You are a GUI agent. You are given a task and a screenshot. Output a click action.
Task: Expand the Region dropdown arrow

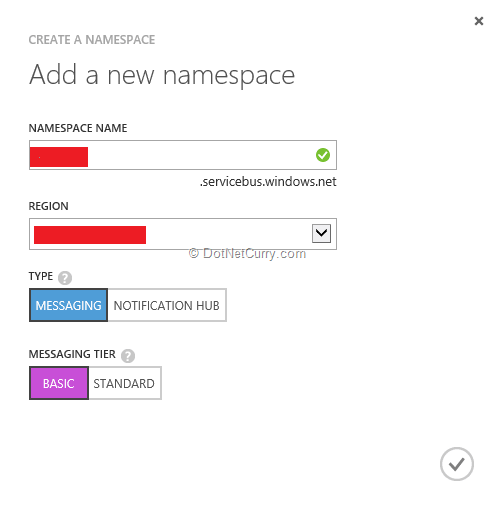[321, 233]
